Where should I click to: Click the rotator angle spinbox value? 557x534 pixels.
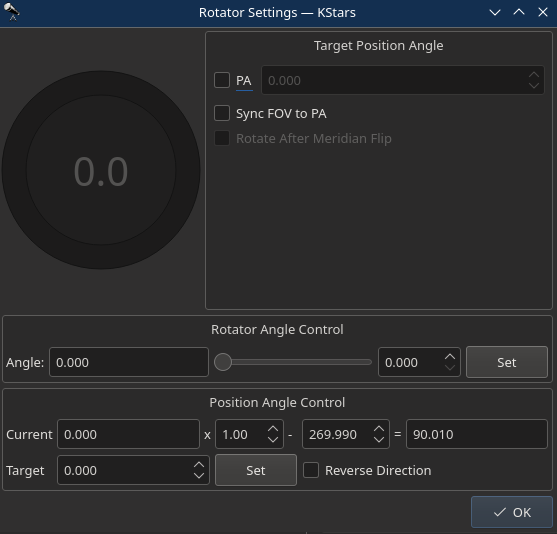pyautogui.click(x=419, y=362)
